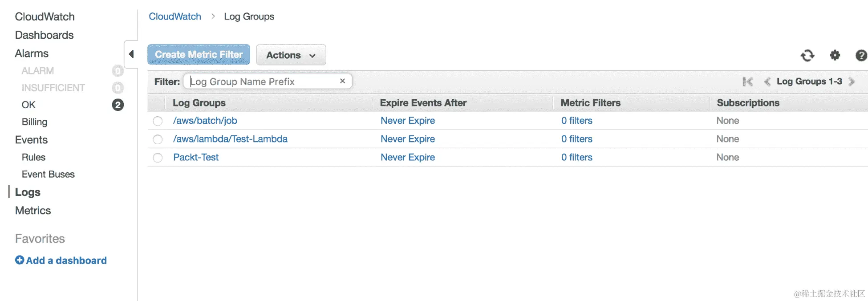Select the /aws/lambda/Test-Lambda radio button
Screen dimensions: 868x301
(158, 139)
